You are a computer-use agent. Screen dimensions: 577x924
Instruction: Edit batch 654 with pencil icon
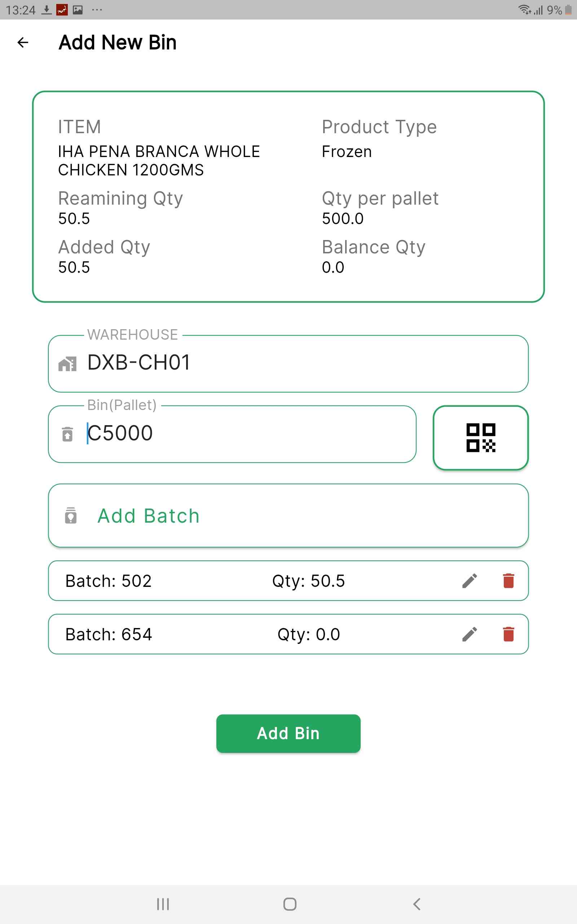tap(470, 634)
